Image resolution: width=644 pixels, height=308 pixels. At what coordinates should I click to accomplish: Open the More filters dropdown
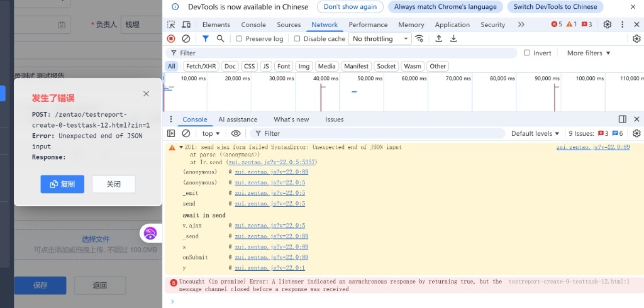point(589,53)
